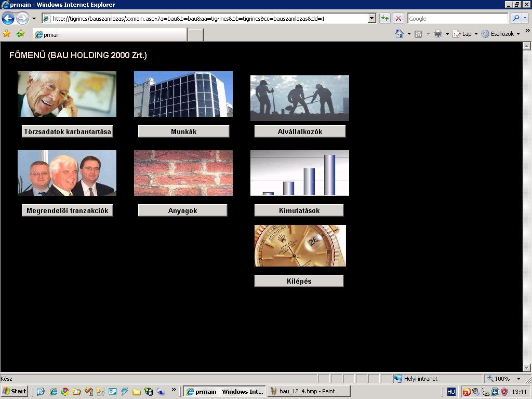The image size is (532, 399).
Task: Expand the zoom level dropdown arrow
Action: coord(518,379)
